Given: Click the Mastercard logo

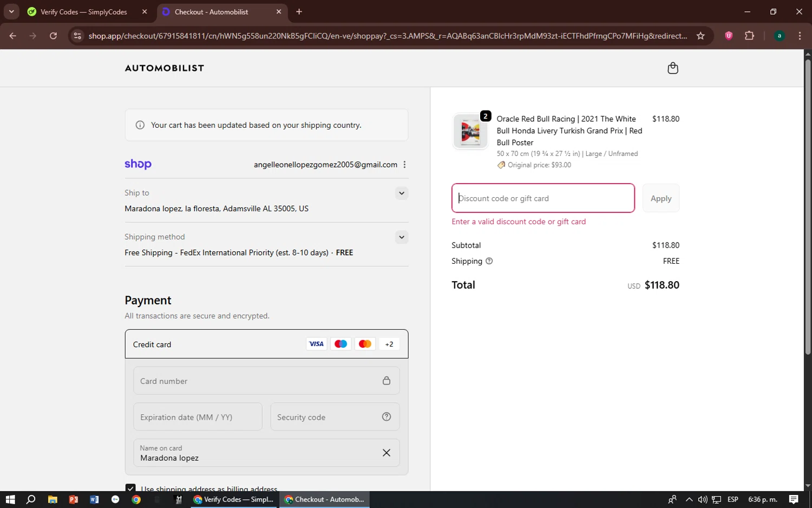Looking at the screenshot, I should (365, 344).
